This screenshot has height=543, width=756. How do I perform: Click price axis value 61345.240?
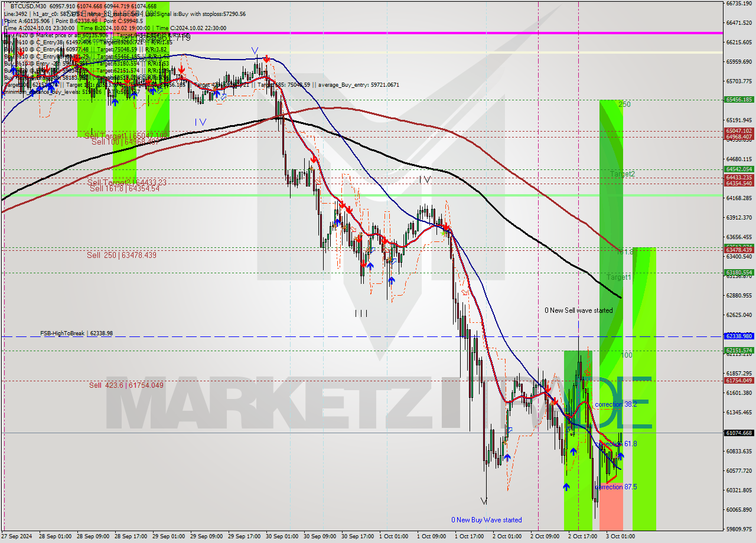[739, 412]
